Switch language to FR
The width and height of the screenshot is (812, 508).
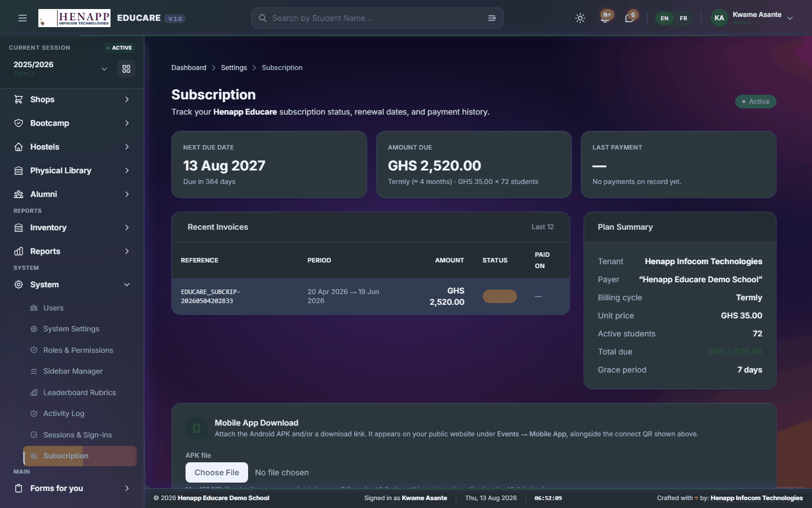pos(683,18)
